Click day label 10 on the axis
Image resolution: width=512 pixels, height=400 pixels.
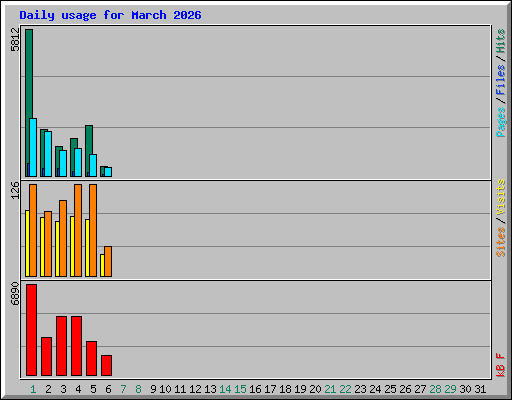(x=165, y=389)
